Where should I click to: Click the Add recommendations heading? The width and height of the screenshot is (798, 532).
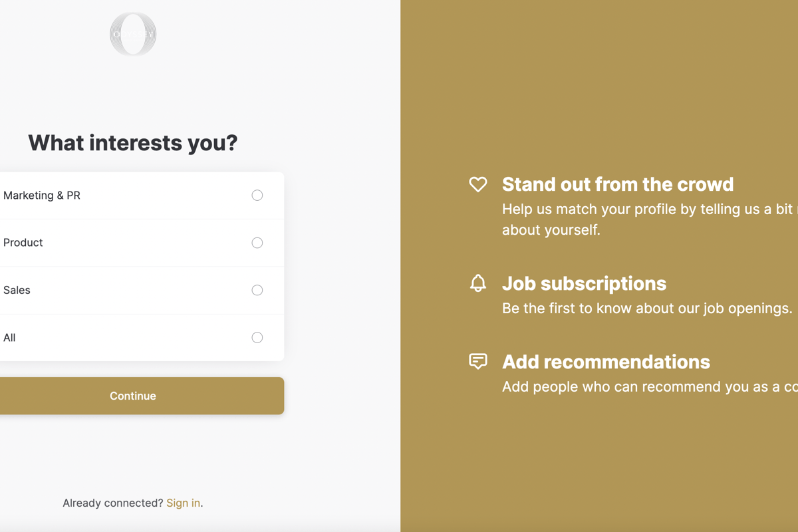pyautogui.click(x=606, y=362)
